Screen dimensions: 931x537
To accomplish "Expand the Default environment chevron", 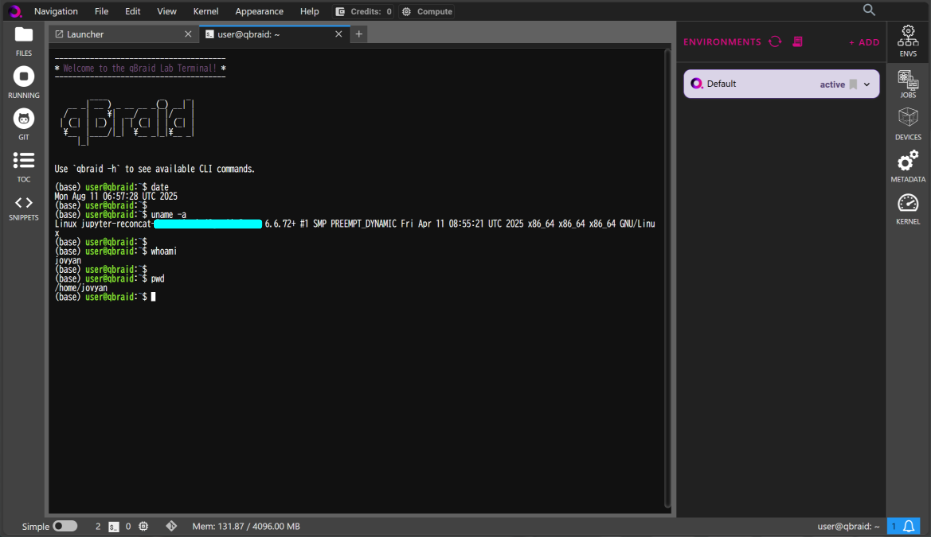I will (x=867, y=84).
